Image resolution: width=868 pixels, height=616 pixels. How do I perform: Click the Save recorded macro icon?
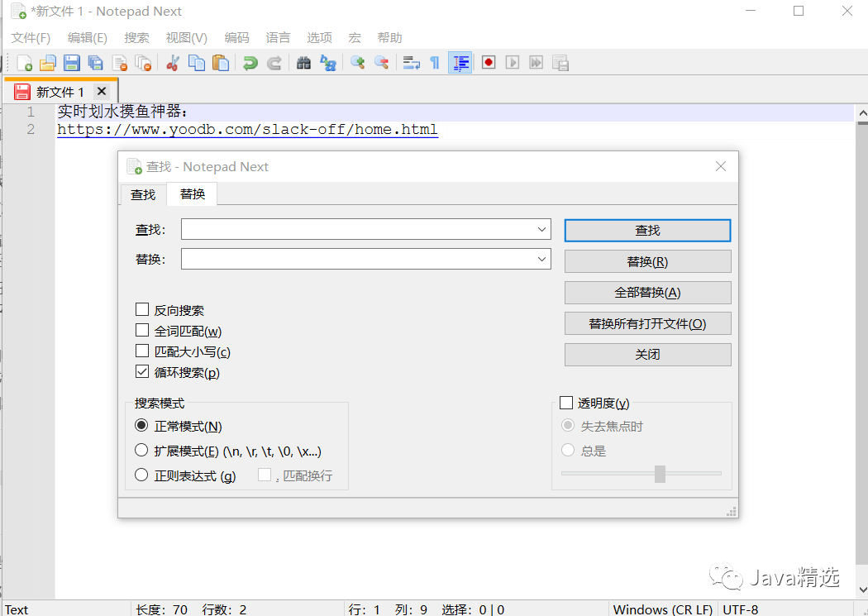point(560,63)
